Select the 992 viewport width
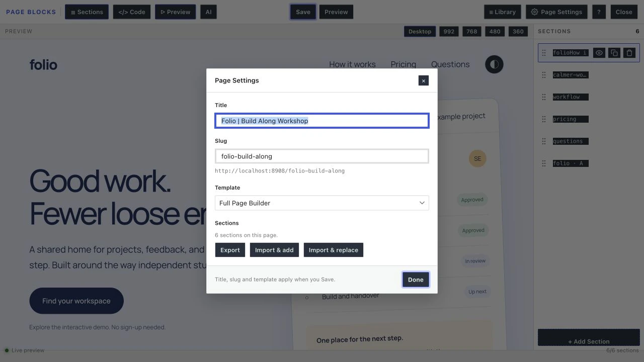The height and width of the screenshot is (362, 644). [449, 31]
